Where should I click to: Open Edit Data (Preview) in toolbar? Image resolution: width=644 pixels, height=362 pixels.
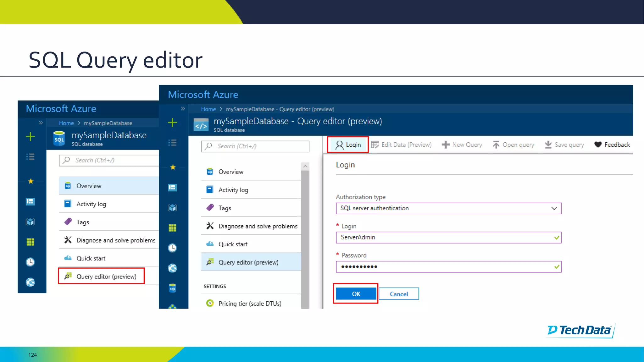[x=401, y=145]
